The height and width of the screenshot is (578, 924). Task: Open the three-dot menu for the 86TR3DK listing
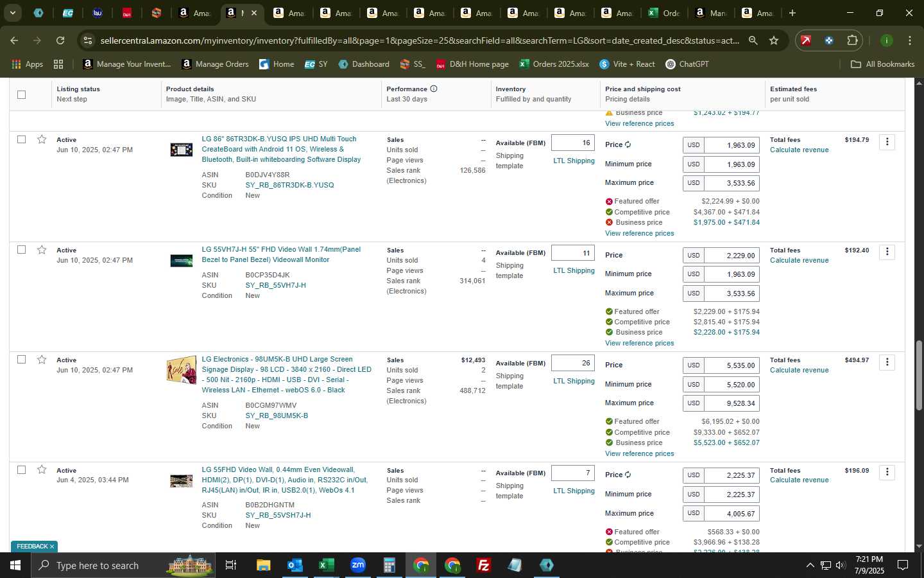tap(887, 142)
